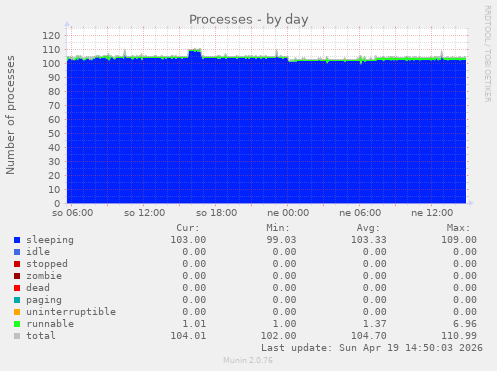Click the 'stopped' legend label

[47, 264]
